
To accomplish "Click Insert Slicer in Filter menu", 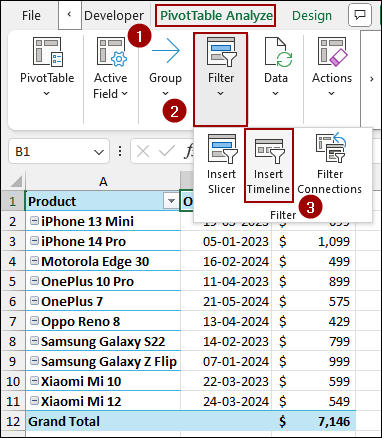I will tap(221, 164).
